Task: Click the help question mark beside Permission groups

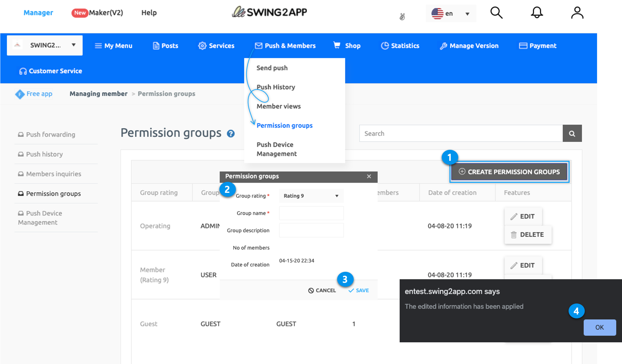Action: pyautogui.click(x=230, y=134)
